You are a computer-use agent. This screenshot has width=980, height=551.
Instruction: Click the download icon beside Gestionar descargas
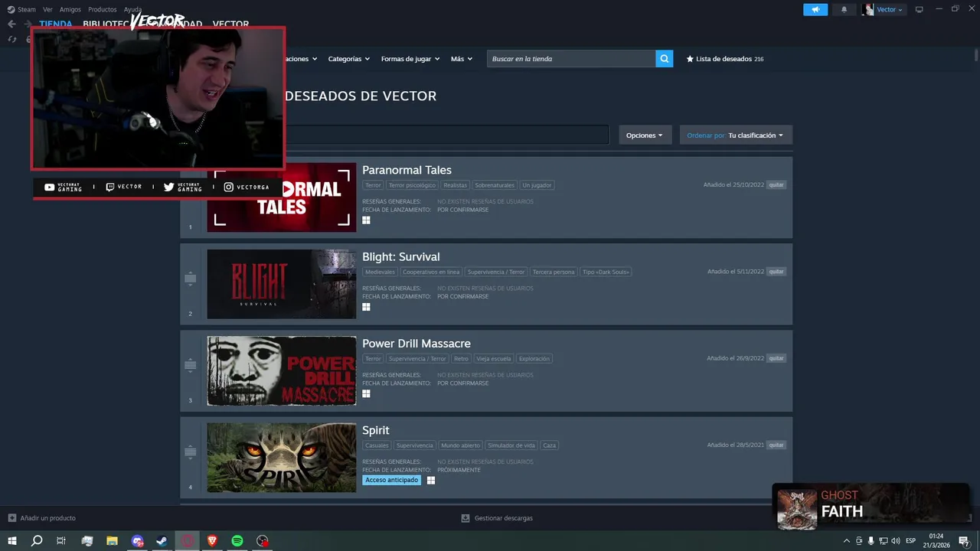[465, 518]
